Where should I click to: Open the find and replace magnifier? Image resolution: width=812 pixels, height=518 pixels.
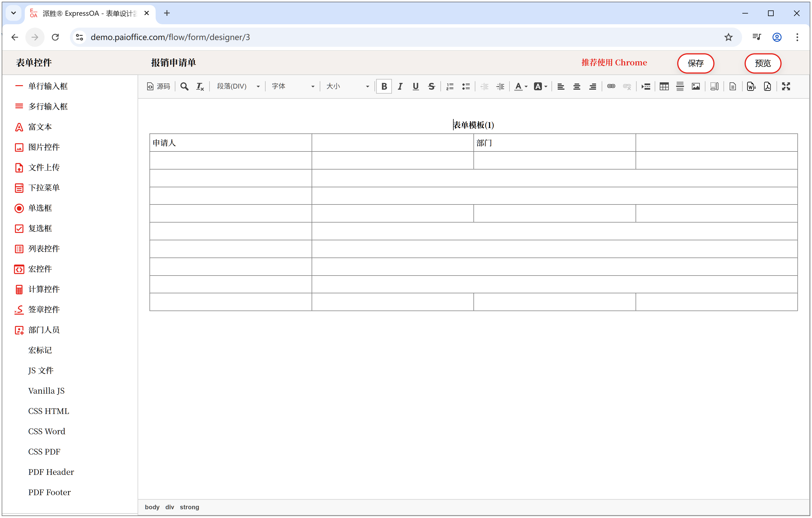point(184,86)
